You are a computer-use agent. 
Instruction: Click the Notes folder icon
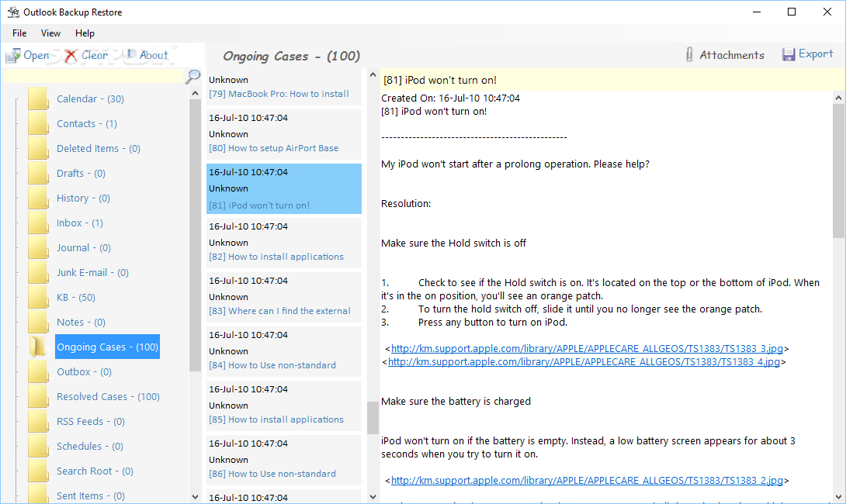tap(38, 322)
